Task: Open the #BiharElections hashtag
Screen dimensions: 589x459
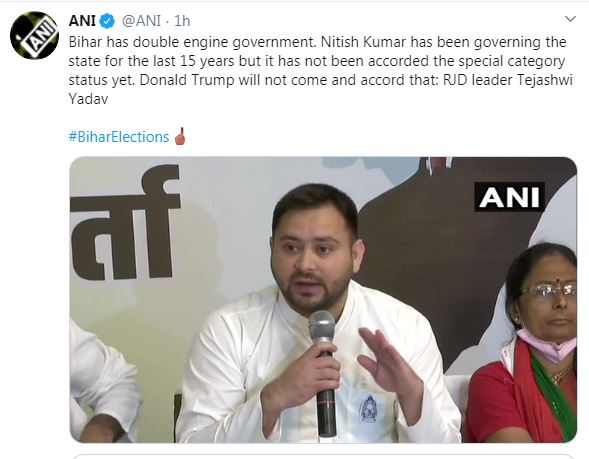Action: [119, 137]
